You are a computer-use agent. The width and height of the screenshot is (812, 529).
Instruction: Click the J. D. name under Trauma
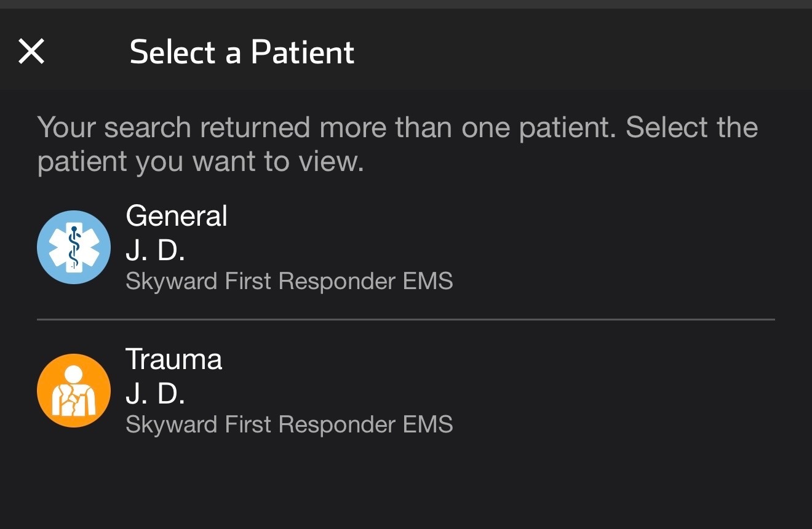[x=155, y=392]
